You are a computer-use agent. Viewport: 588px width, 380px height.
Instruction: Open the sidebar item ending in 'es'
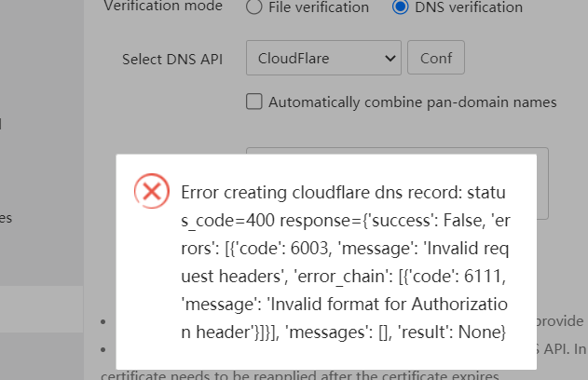tap(6, 218)
